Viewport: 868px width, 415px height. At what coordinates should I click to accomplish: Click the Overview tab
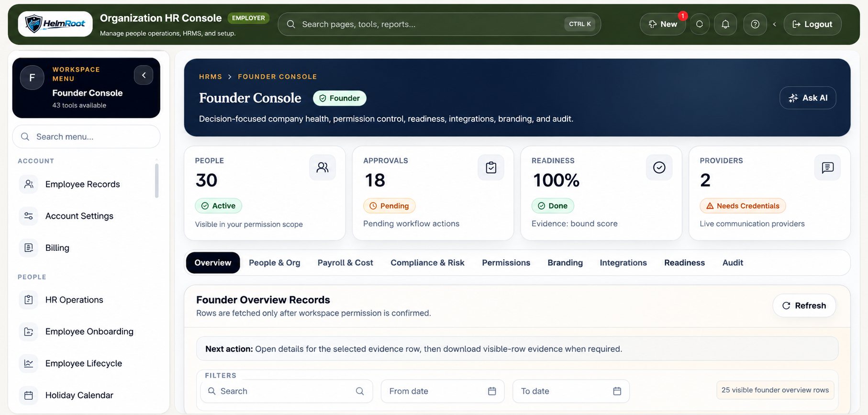[x=213, y=263]
